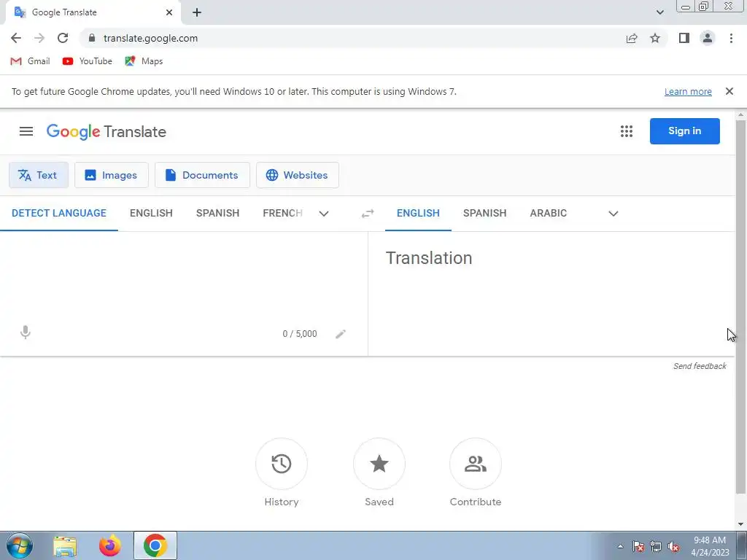Reload the current page

(x=63, y=38)
